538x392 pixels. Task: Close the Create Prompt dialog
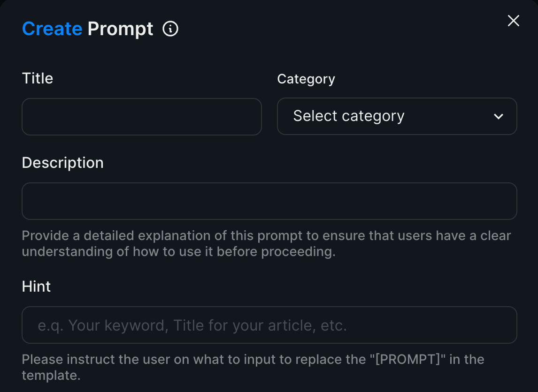click(513, 21)
